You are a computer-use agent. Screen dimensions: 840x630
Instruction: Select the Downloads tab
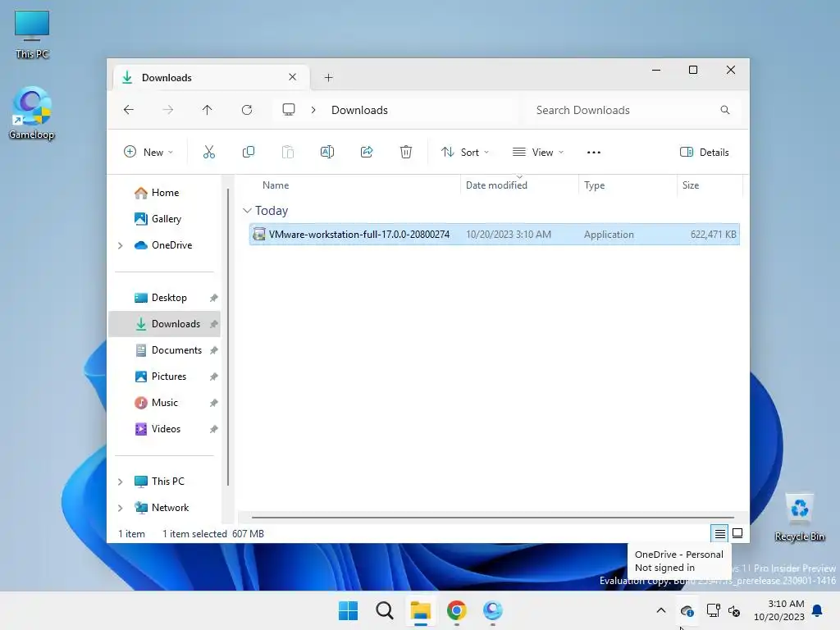pyautogui.click(x=211, y=78)
